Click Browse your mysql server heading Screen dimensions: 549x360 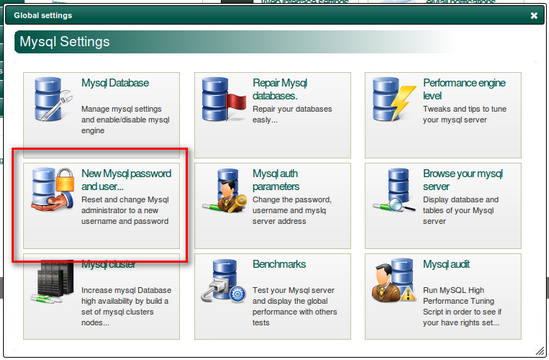[463, 180]
